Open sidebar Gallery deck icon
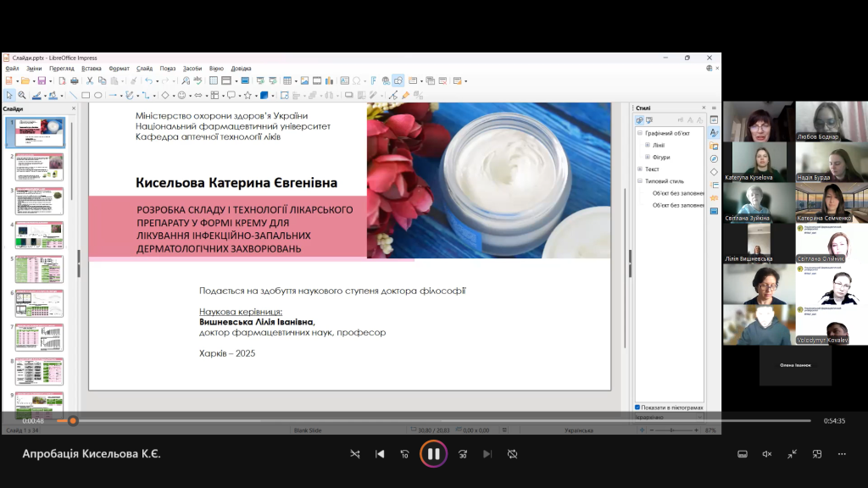The width and height of the screenshot is (868, 488). point(714,146)
